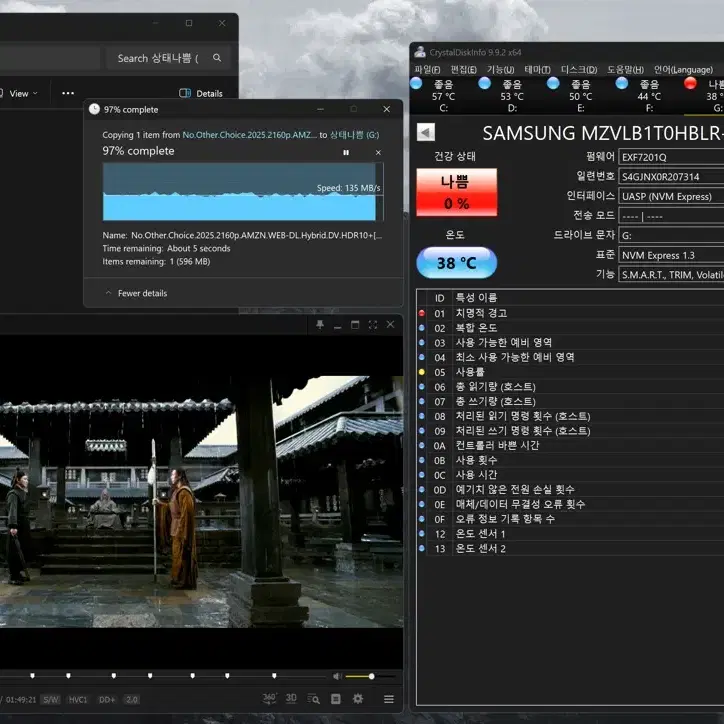
Task: Toggle 360 degree video mode
Action: click(x=270, y=699)
